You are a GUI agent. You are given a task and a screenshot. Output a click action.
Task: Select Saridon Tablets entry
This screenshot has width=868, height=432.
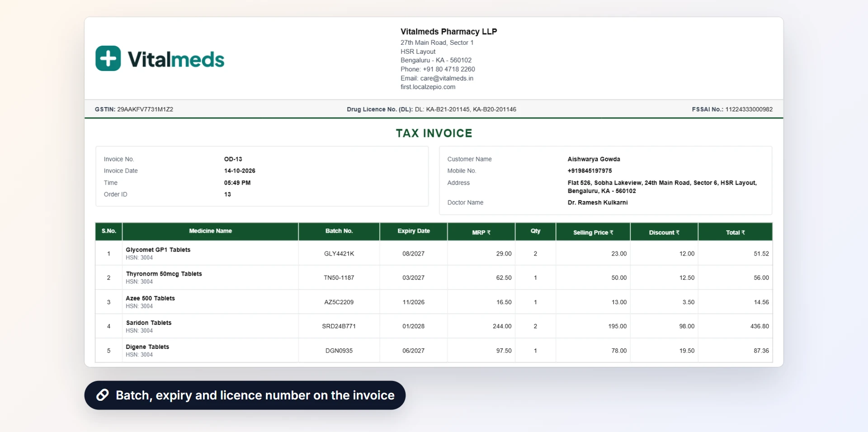click(149, 323)
